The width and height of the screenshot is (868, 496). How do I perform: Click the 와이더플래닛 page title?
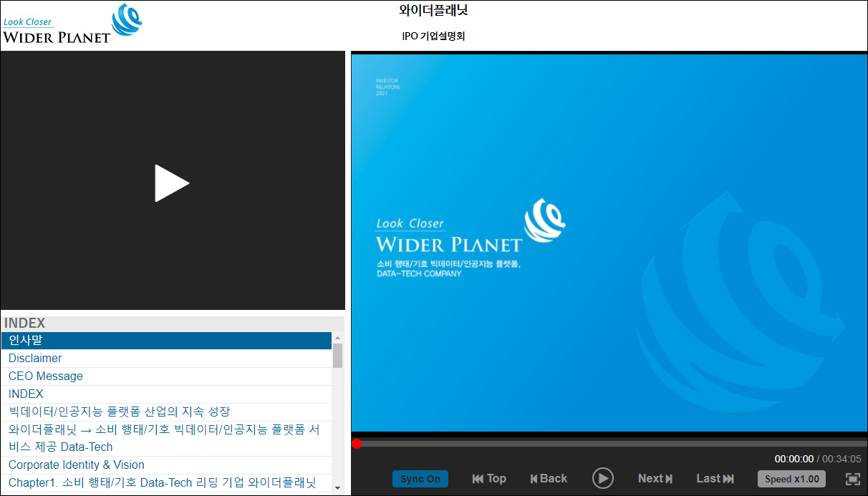tap(433, 11)
